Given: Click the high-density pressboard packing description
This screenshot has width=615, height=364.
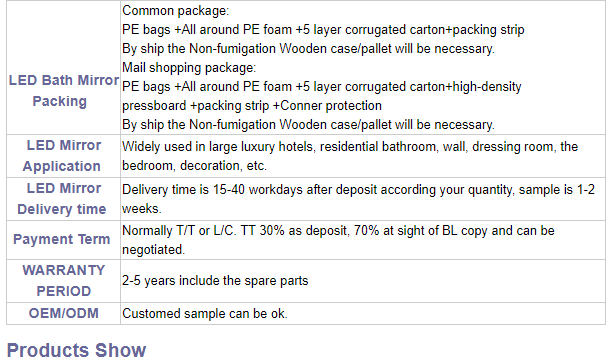Looking at the screenshot, I should [x=322, y=96].
